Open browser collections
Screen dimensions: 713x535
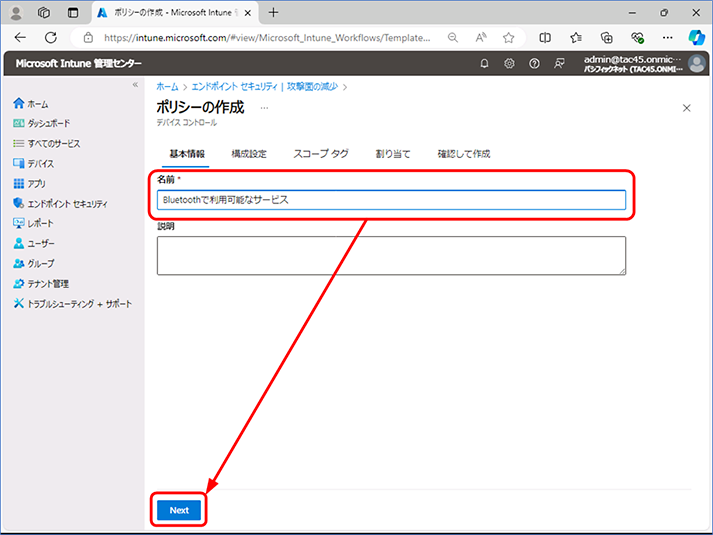tap(607, 38)
